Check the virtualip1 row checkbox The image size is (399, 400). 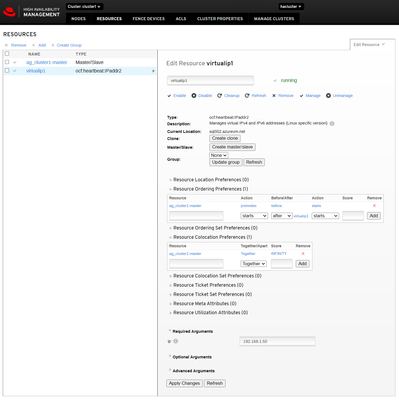[7, 71]
